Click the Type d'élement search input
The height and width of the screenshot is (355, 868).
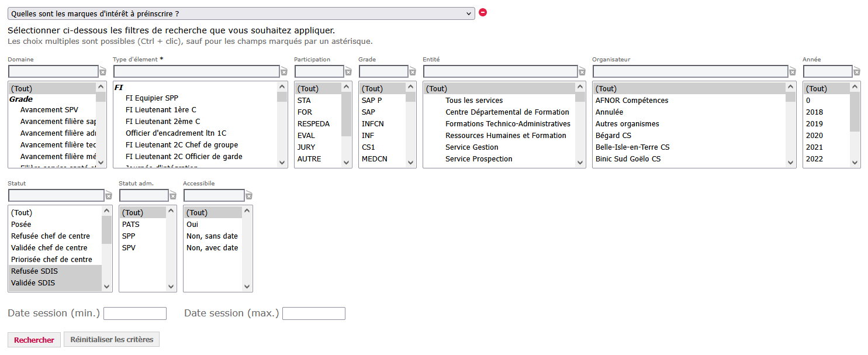coord(196,71)
